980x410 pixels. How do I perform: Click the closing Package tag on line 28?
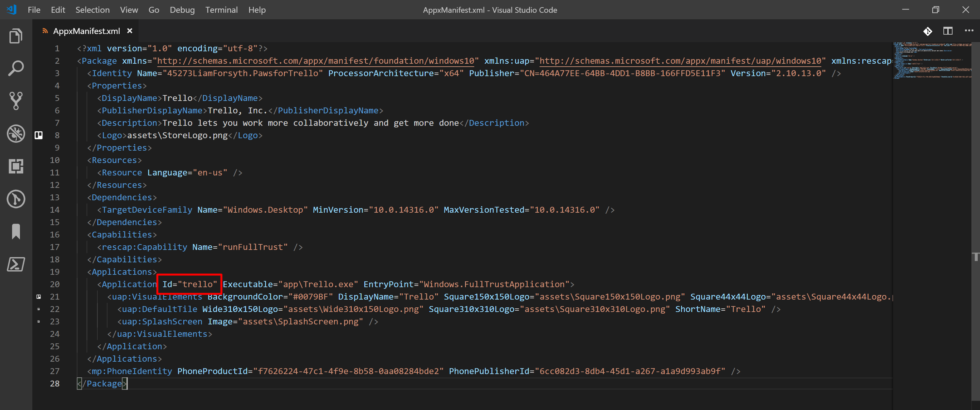(102, 384)
